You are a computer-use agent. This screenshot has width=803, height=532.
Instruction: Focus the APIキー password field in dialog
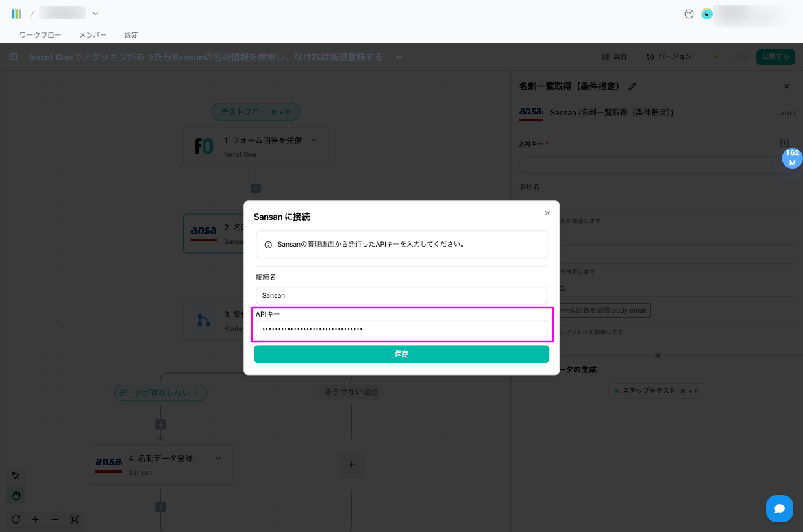coord(401,329)
